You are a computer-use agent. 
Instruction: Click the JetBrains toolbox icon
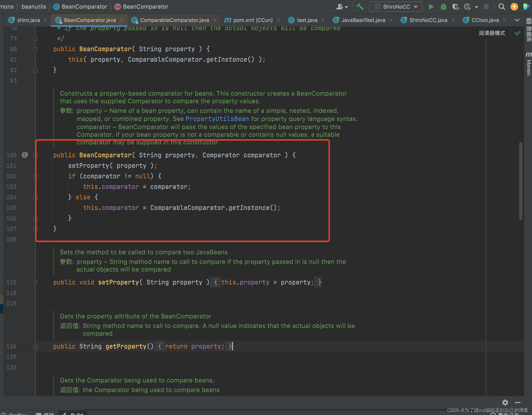(x=526, y=6)
